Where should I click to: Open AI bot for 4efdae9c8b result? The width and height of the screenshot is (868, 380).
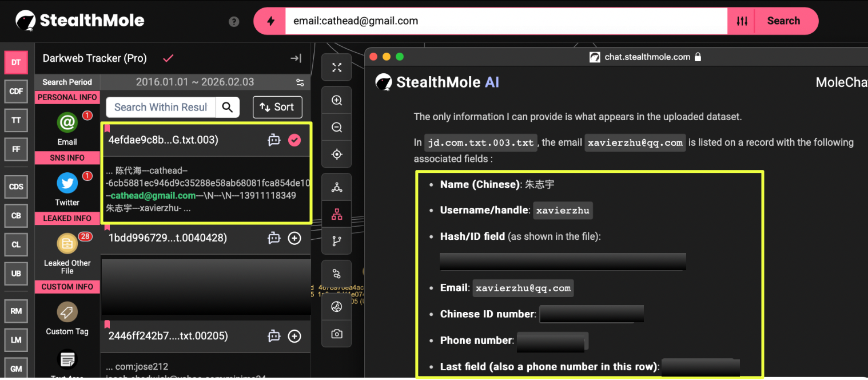click(274, 140)
